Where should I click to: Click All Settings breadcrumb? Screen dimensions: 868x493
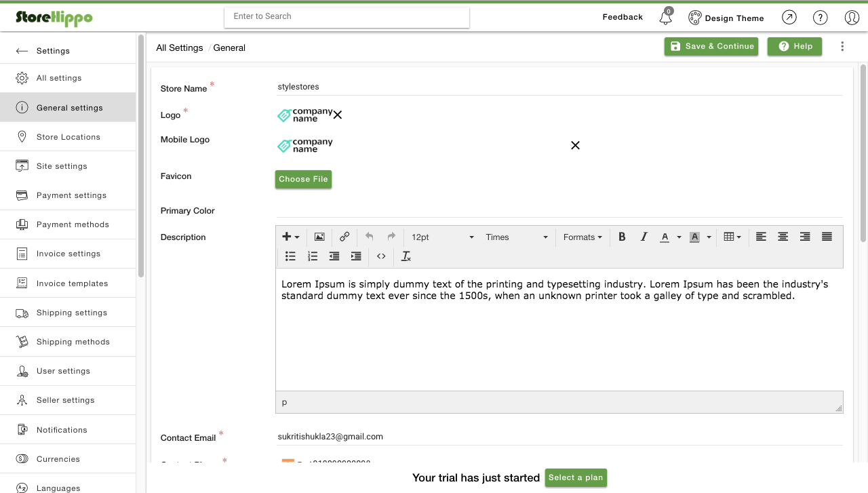(180, 47)
